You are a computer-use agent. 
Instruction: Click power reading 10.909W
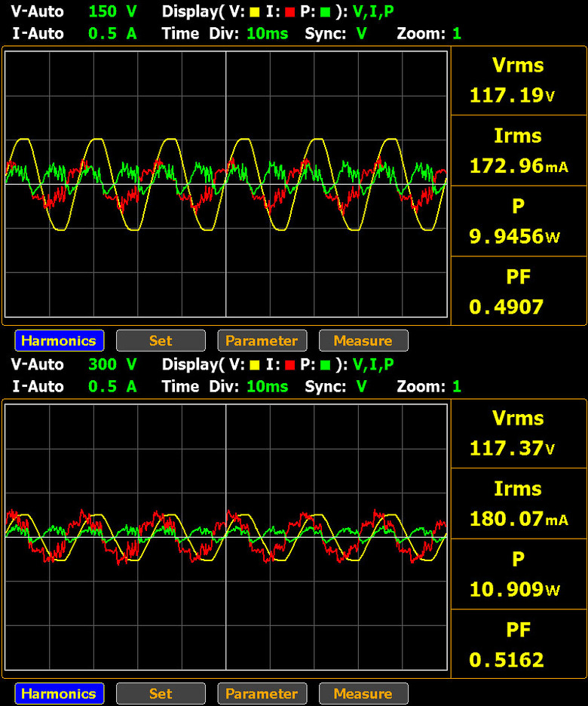pyautogui.click(x=515, y=589)
